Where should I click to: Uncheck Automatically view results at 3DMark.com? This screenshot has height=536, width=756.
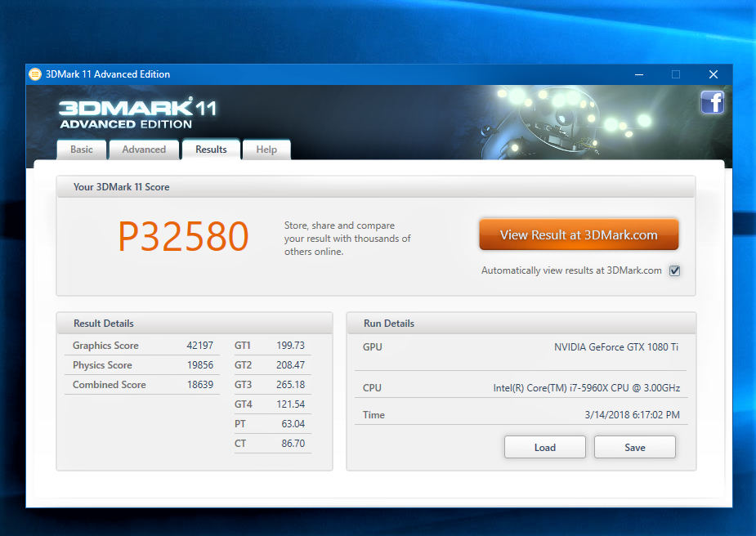pos(674,271)
